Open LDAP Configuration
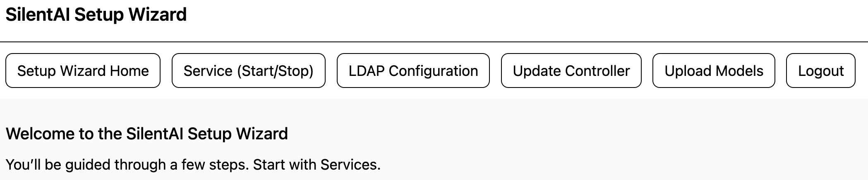This screenshot has height=180, width=868. [413, 71]
